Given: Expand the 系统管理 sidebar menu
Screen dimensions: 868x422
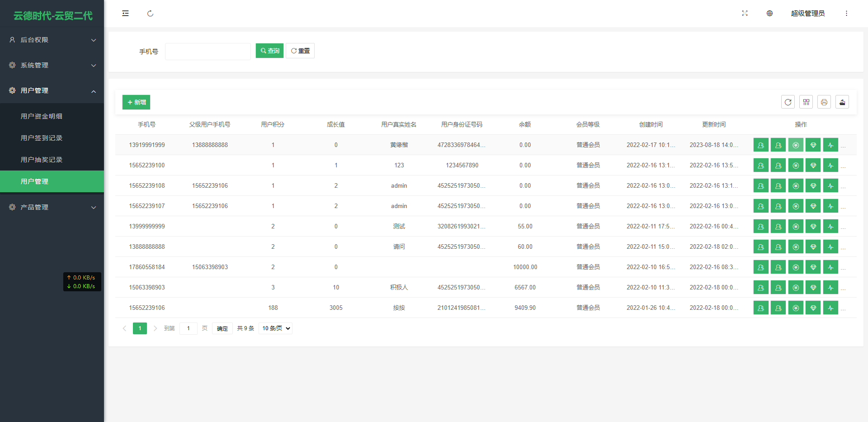Looking at the screenshot, I should click(x=52, y=65).
